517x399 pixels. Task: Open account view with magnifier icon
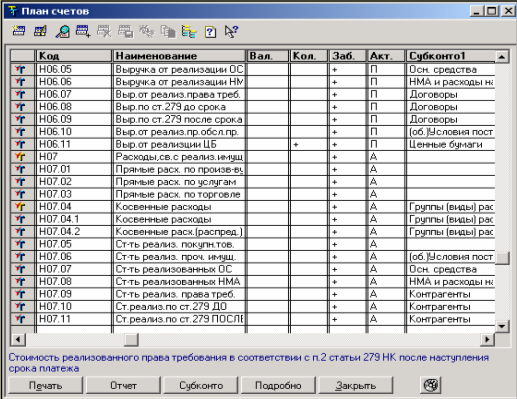[x=62, y=31]
